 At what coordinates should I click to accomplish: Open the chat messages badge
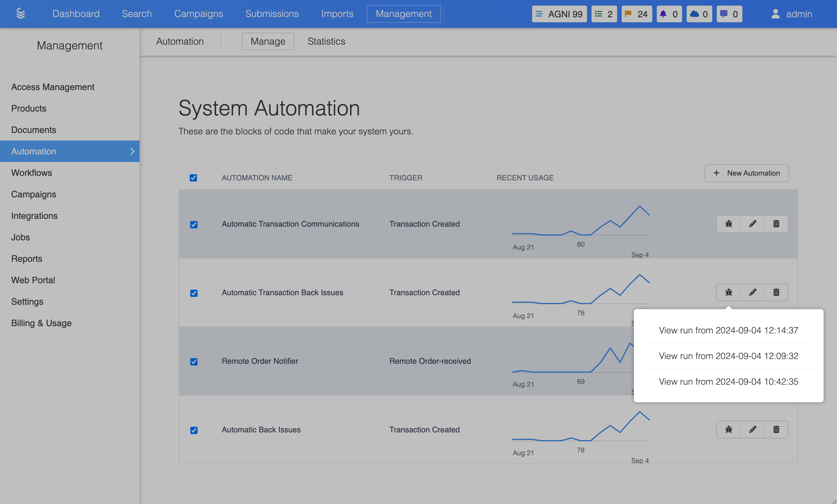point(729,14)
